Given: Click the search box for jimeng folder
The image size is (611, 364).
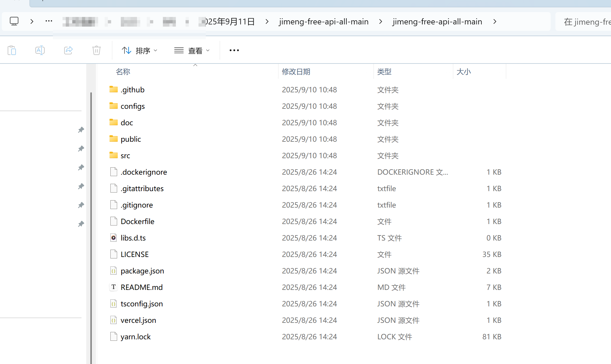Looking at the screenshot, I should [583, 21].
